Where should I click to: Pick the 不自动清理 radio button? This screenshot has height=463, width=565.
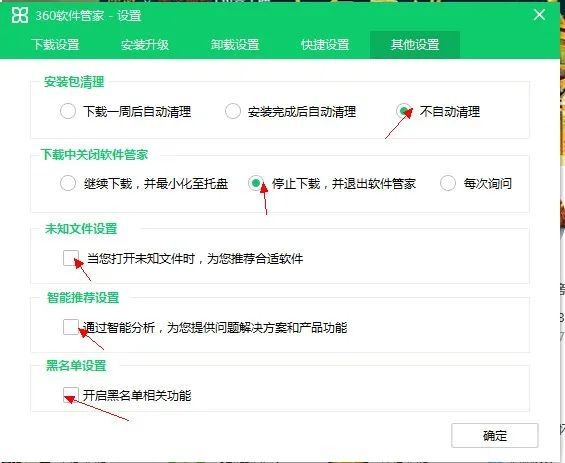tap(404, 111)
